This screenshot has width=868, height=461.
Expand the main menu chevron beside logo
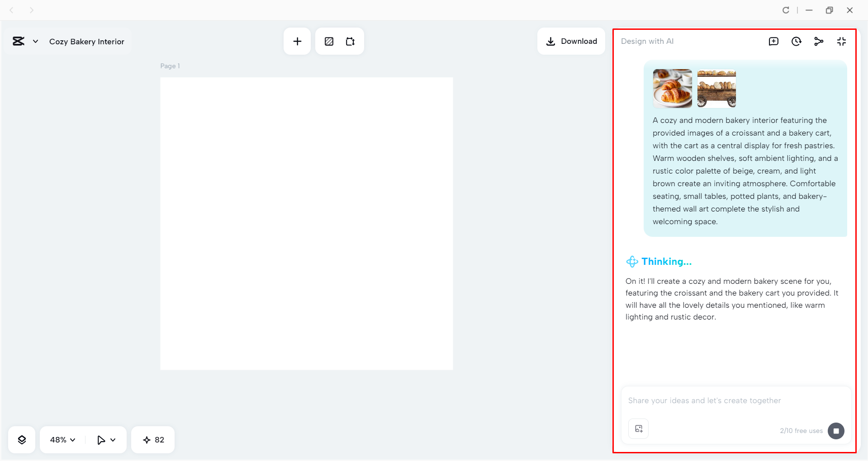click(35, 41)
